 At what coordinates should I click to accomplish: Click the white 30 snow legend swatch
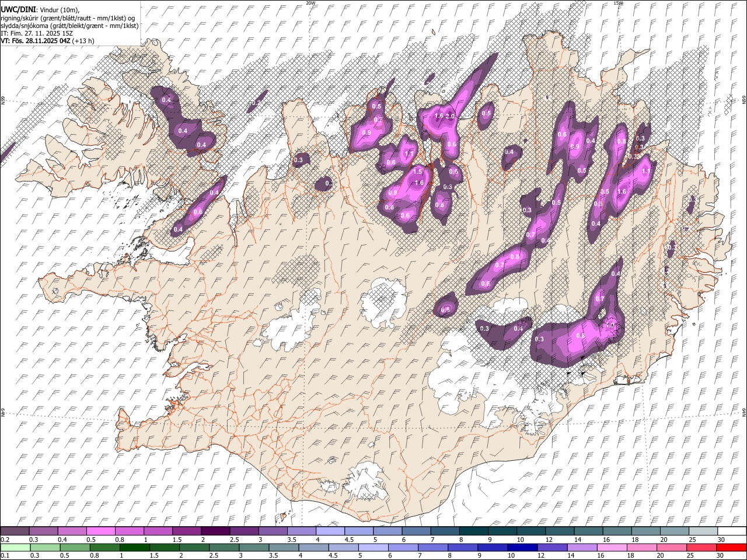[732, 531]
